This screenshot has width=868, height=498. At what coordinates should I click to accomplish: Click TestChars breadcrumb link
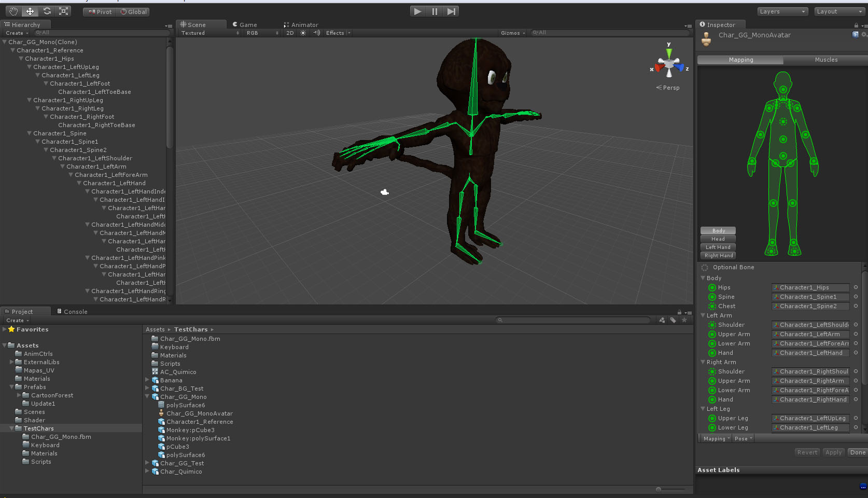[191, 329]
